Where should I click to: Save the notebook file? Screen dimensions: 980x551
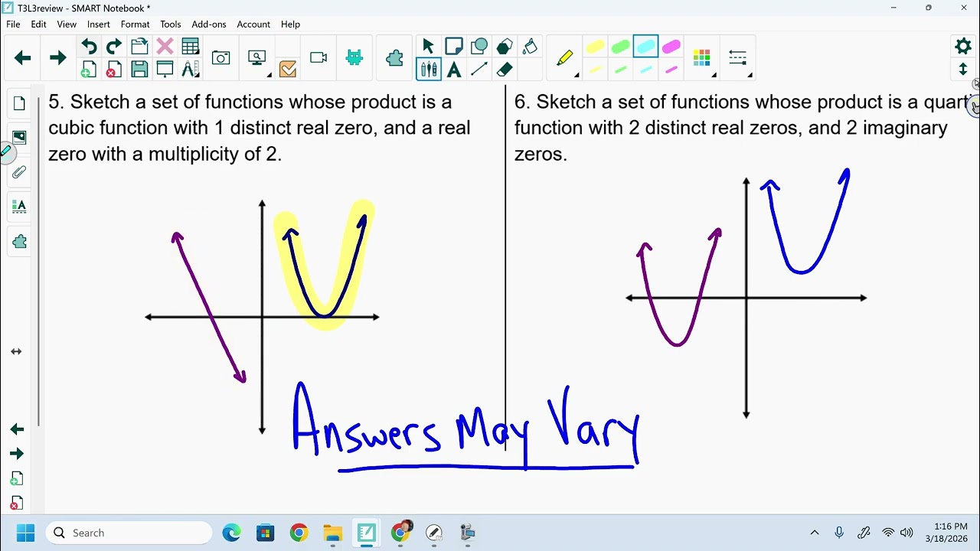click(x=139, y=70)
